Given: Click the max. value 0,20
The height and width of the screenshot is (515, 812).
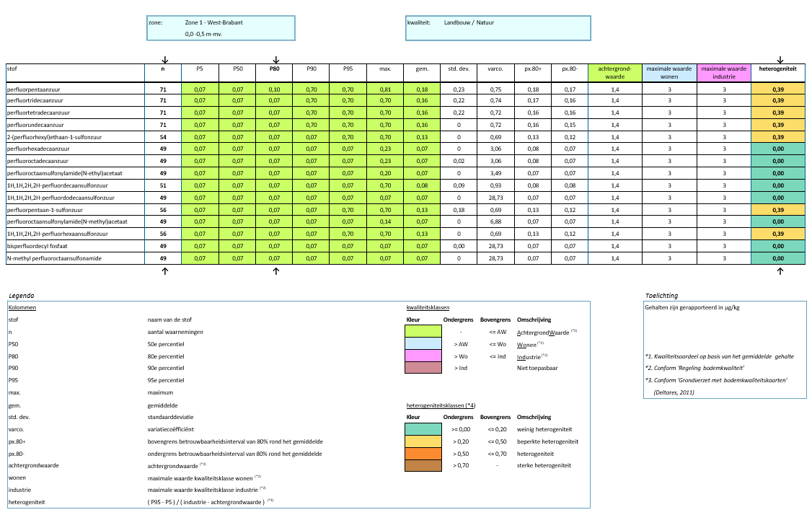Looking at the screenshot, I should (385, 173).
